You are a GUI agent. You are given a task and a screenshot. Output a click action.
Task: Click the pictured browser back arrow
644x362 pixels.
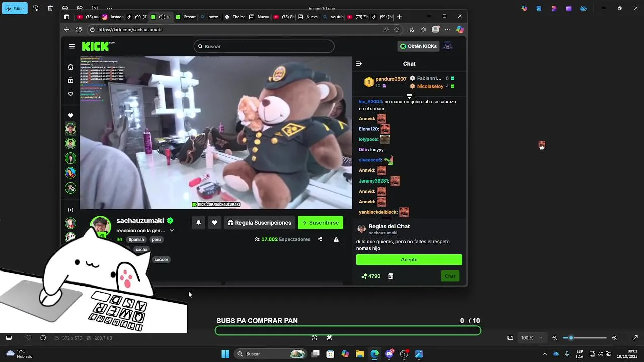coord(66,30)
